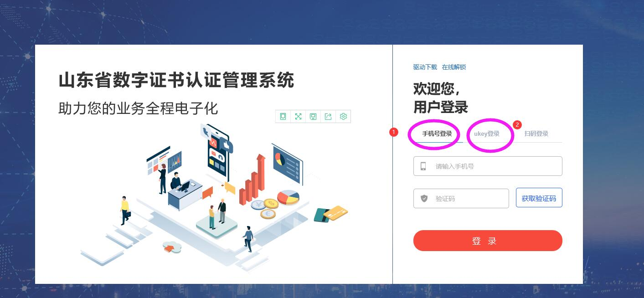Click the floppy disk save icon
The height and width of the screenshot is (298, 644).
(313, 117)
